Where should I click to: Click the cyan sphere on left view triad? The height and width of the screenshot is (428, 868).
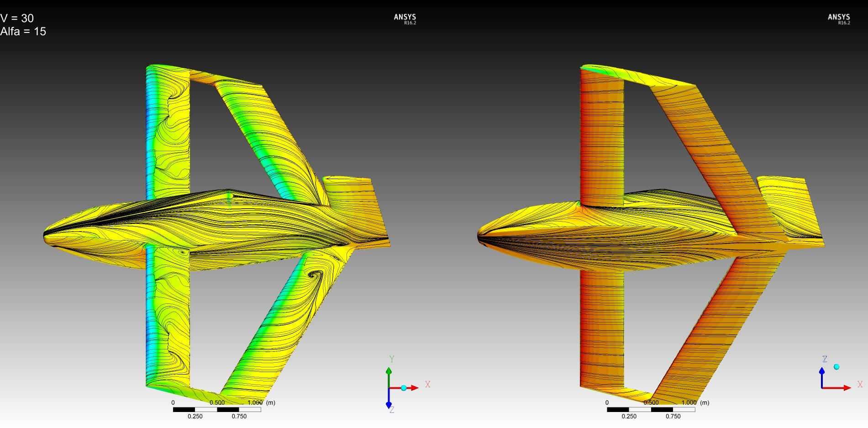404,388
